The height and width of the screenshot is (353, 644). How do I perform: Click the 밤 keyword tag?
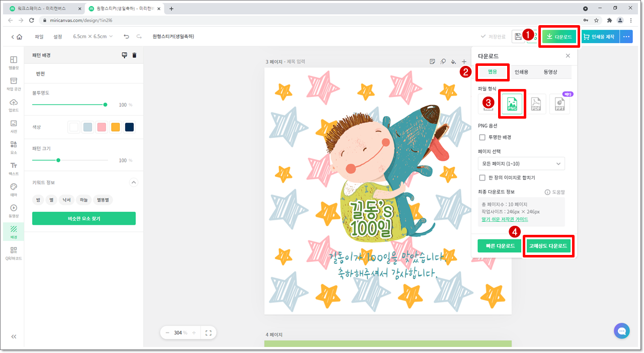(38, 200)
